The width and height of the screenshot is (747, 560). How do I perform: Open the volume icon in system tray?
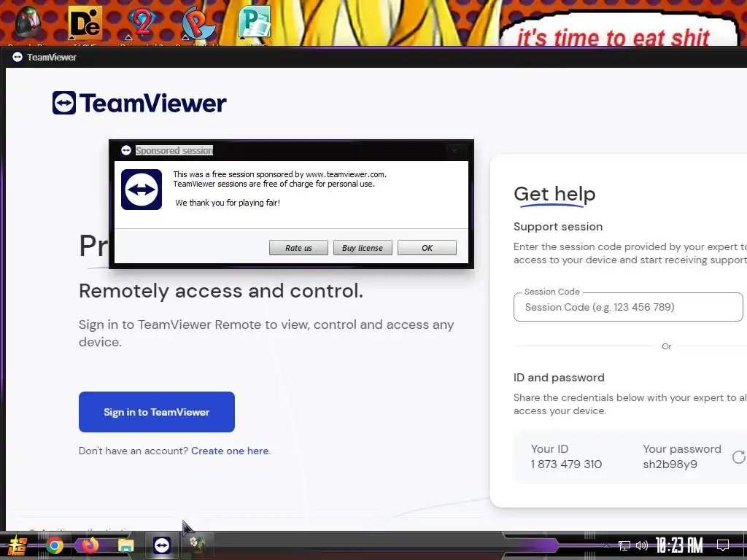tap(642, 545)
